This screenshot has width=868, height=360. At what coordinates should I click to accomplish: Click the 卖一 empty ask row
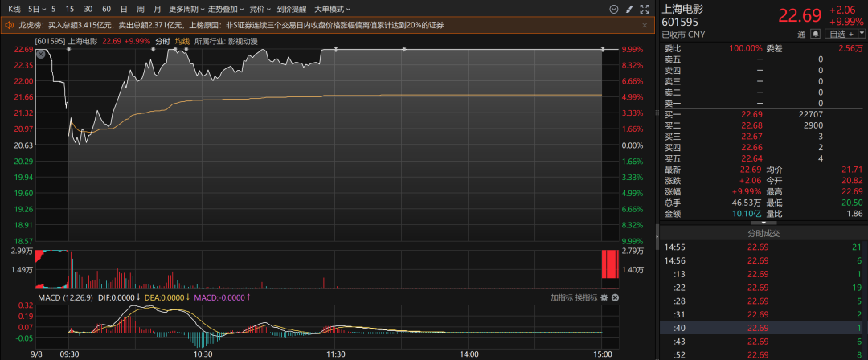(764, 104)
